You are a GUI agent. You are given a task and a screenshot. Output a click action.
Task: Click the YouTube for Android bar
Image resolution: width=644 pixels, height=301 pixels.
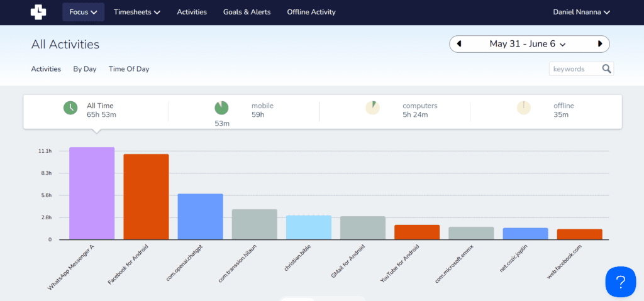point(418,232)
